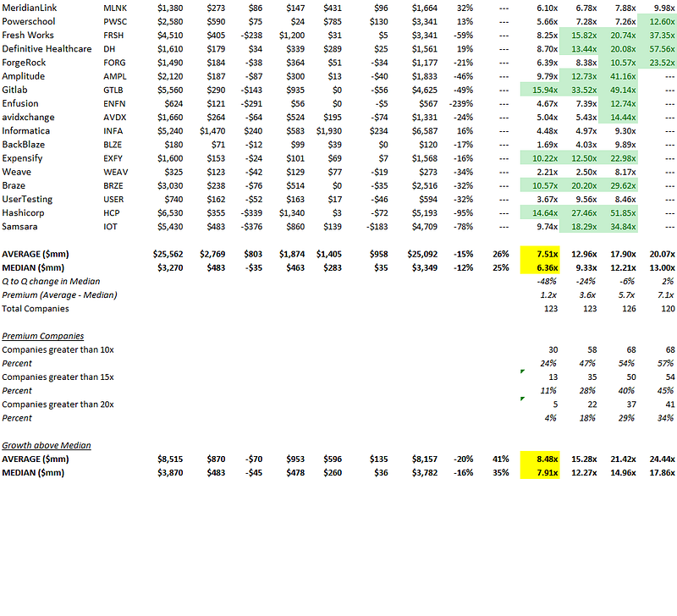677x616 pixels.
Task: Select the BLZE ticker cell
Action: 113,145
